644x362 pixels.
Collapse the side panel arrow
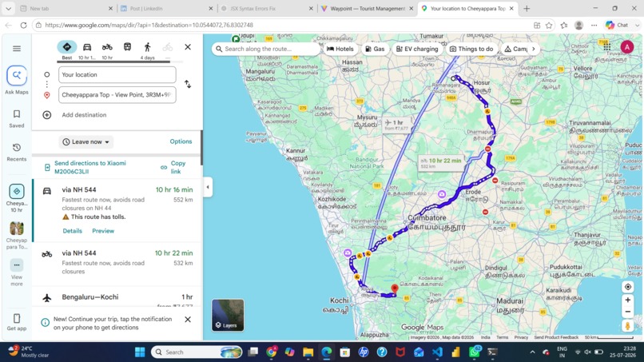(208, 187)
